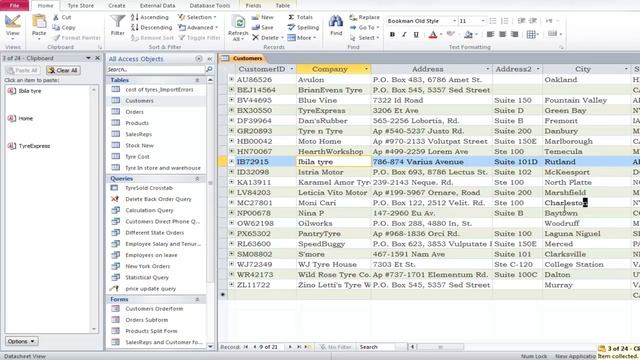Apply Underline text formatting
This screenshot has height=360, width=640.
point(416,35)
